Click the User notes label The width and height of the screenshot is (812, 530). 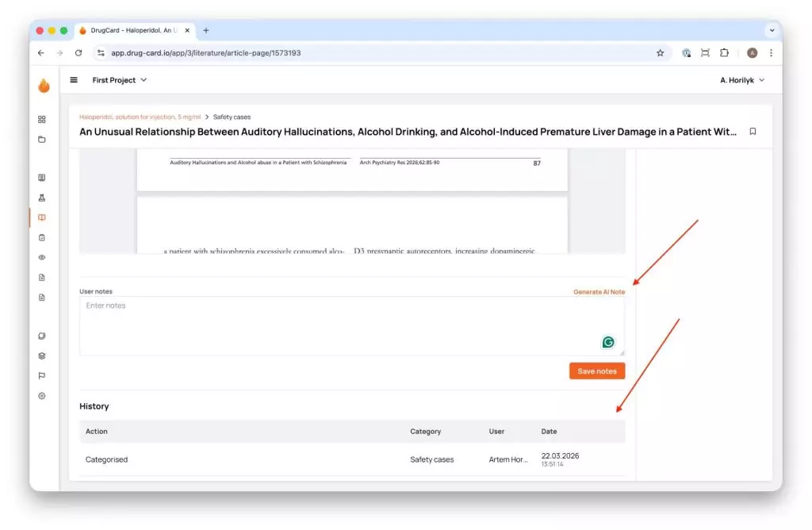pyautogui.click(x=96, y=292)
